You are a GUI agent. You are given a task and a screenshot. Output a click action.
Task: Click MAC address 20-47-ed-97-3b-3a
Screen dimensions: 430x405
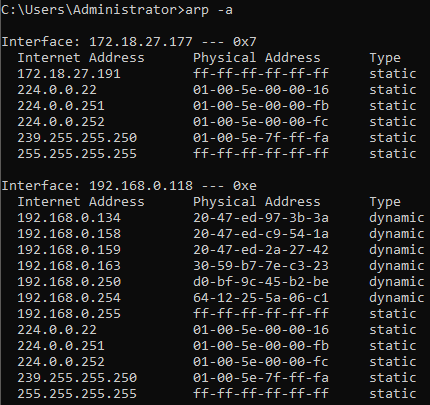(x=261, y=218)
